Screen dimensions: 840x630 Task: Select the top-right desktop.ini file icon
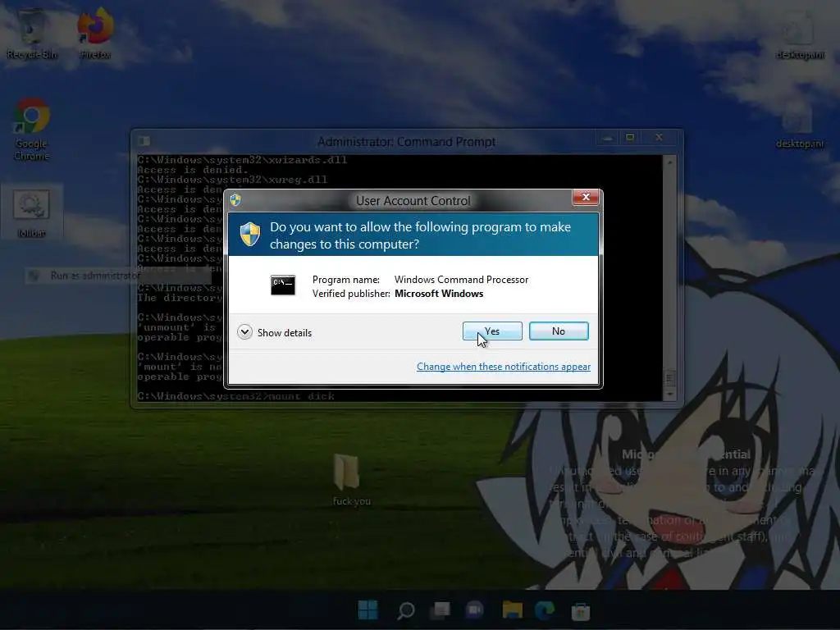[800, 34]
